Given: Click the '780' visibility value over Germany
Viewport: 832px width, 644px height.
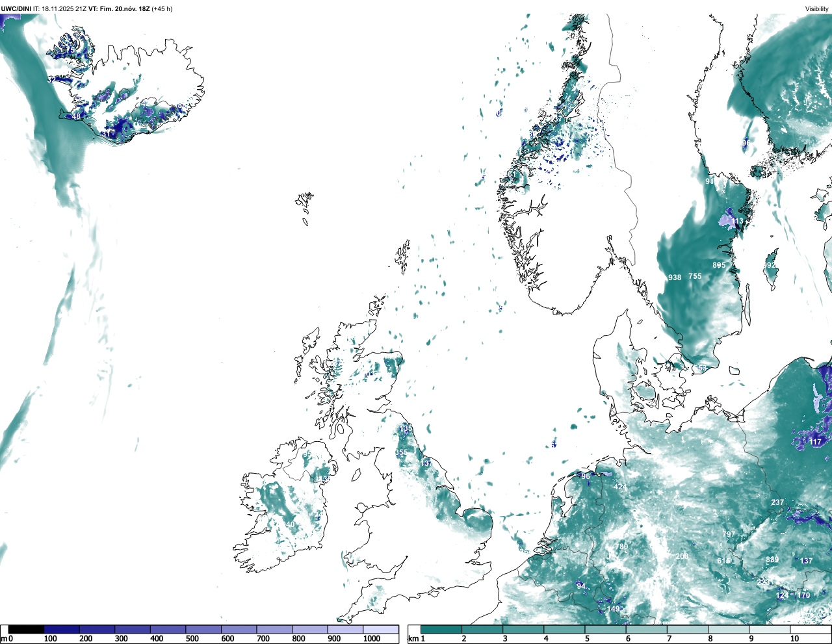Looking at the screenshot, I should coord(622,547).
